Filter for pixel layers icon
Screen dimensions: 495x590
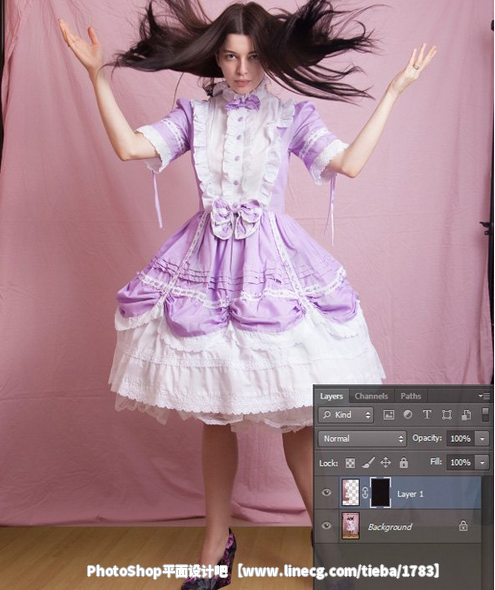point(388,415)
